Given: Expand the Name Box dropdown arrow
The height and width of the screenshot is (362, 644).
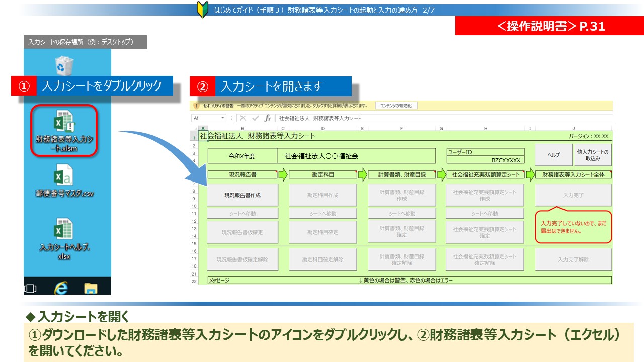Looking at the screenshot, I should (223, 118).
